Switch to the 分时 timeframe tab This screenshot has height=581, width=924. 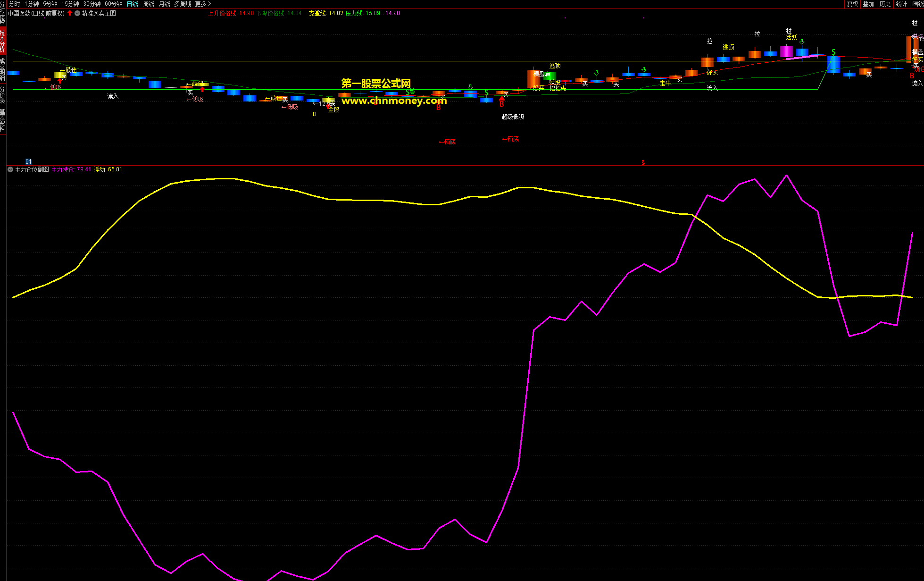[14, 4]
